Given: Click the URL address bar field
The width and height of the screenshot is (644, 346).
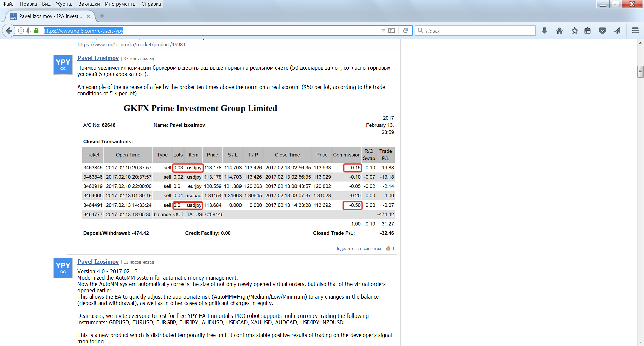Looking at the screenshot, I should [x=211, y=31].
